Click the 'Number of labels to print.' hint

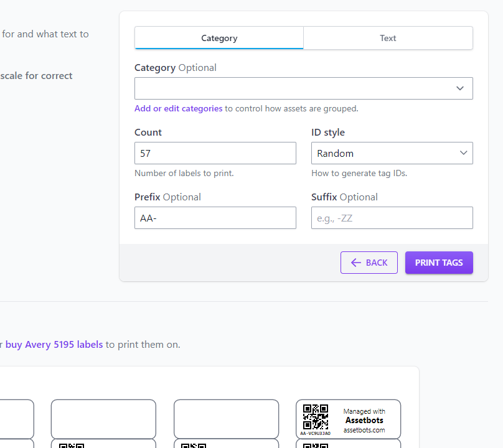click(184, 173)
